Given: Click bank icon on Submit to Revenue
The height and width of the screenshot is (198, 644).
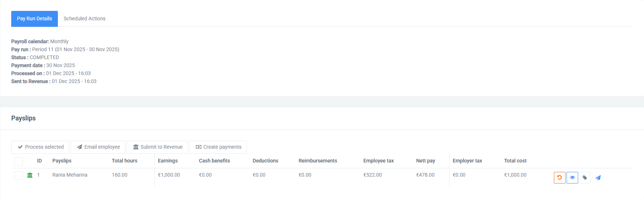Looking at the screenshot, I should point(136,147).
